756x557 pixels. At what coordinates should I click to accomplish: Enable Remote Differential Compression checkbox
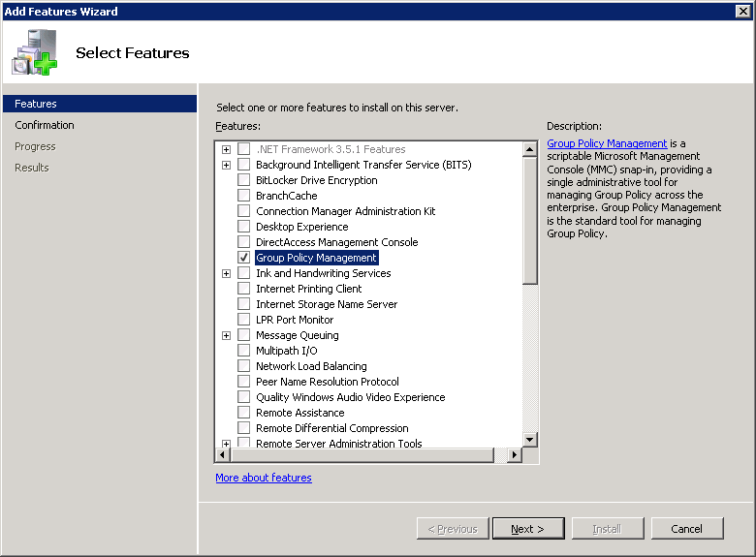pyautogui.click(x=244, y=428)
